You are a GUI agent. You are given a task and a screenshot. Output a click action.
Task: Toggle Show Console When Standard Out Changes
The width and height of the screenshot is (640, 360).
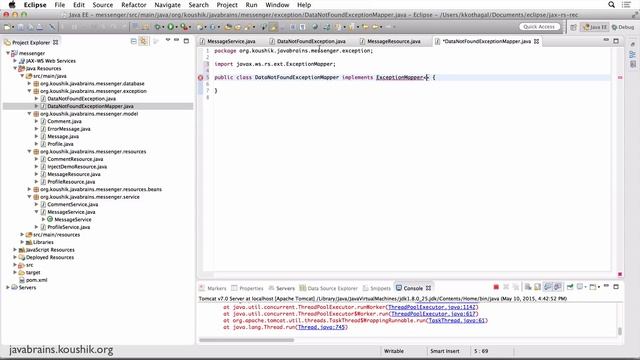548,287
